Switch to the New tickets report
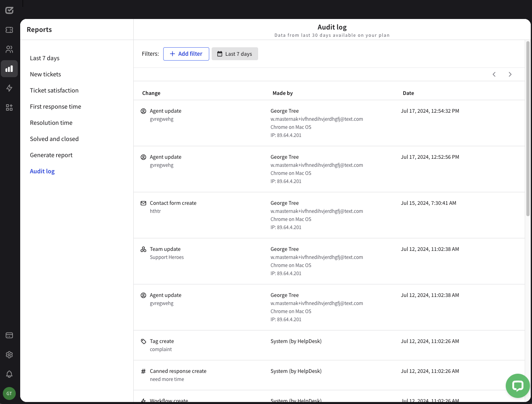This screenshot has width=532, height=404. [x=45, y=74]
